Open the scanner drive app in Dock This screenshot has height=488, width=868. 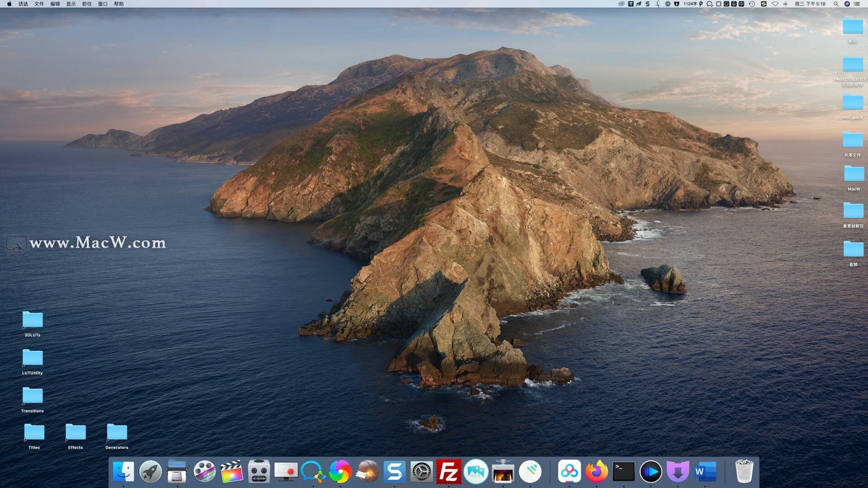pos(177,472)
